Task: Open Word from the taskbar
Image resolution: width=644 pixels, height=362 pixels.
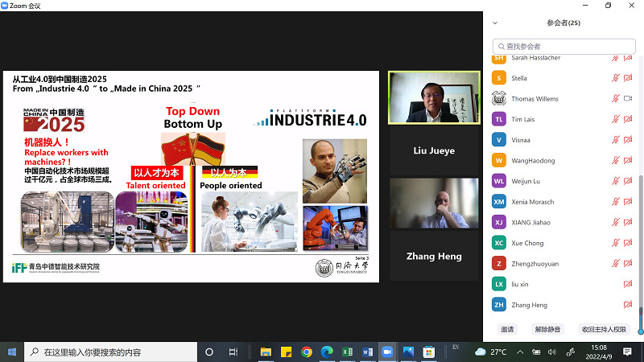Action: (x=368, y=352)
